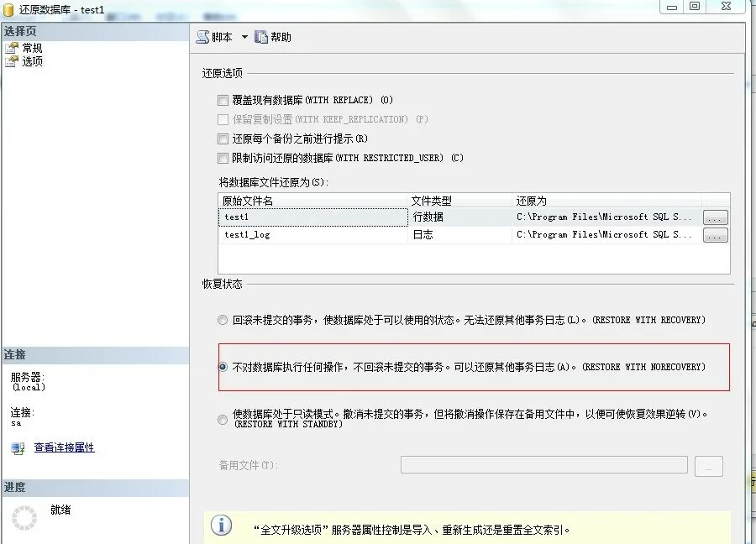Select the 选项 page
This screenshot has height=544, width=756.
[32, 61]
